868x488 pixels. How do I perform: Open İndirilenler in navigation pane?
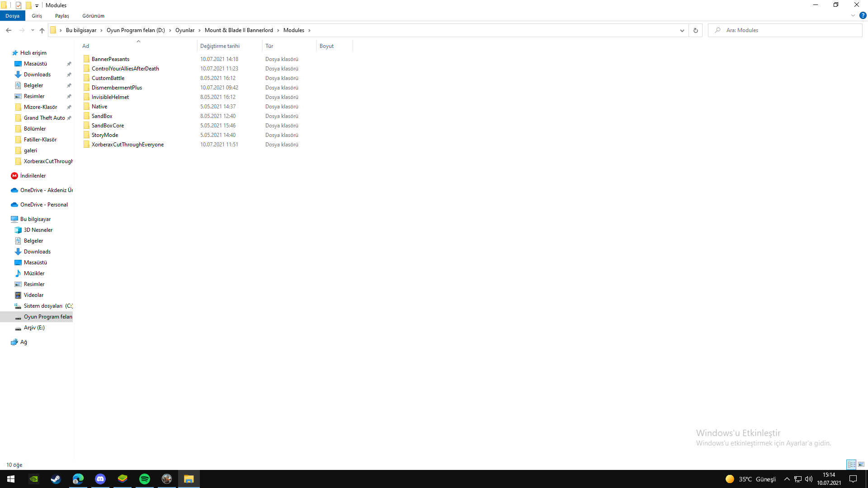(x=33, y=176)
